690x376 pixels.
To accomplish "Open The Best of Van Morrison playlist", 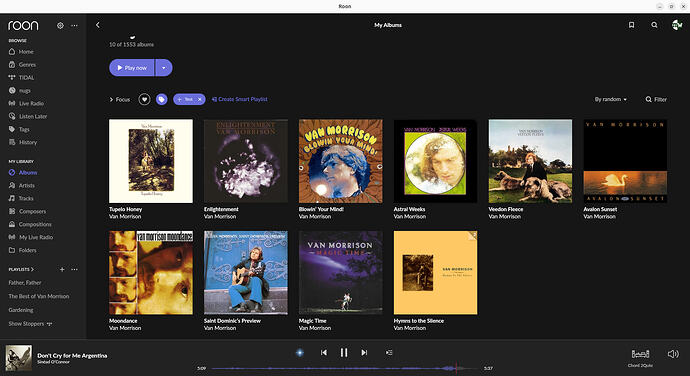I will point(39,296).
